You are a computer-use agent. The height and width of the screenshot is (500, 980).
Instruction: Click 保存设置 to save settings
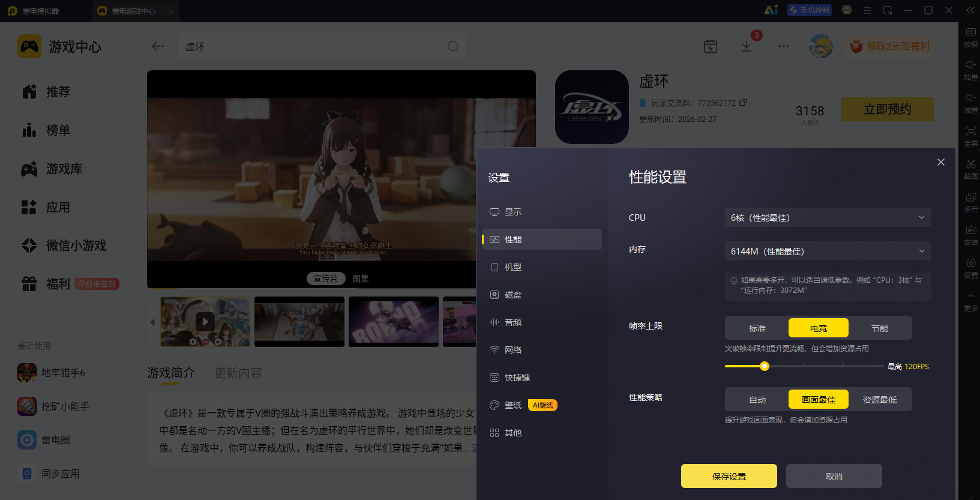[x=729, y=476]
